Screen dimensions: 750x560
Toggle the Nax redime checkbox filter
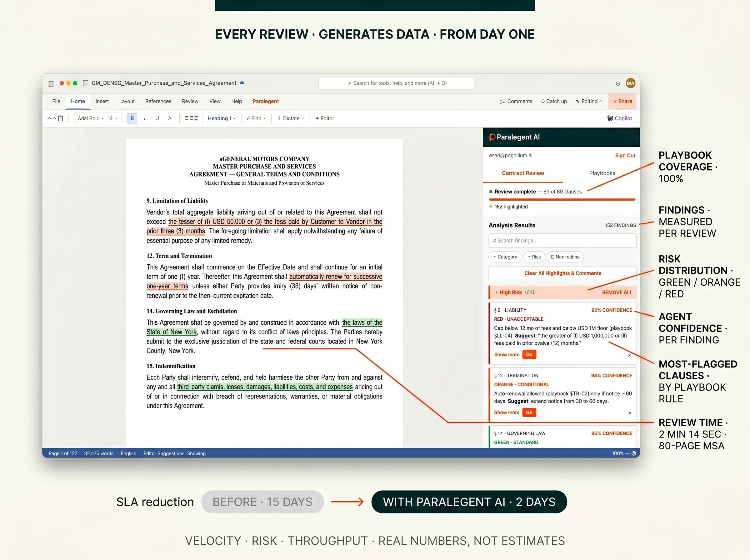coord(565,257)
